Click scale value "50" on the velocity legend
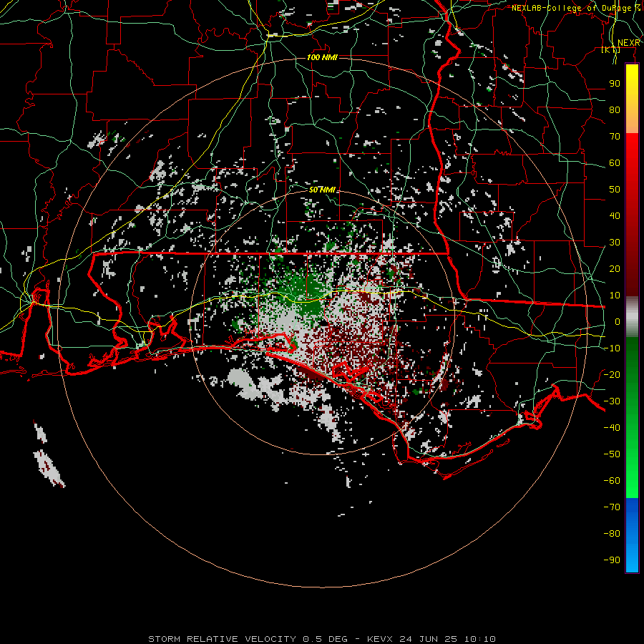This screenshot has height=644, width=644. tap(615, 190)
